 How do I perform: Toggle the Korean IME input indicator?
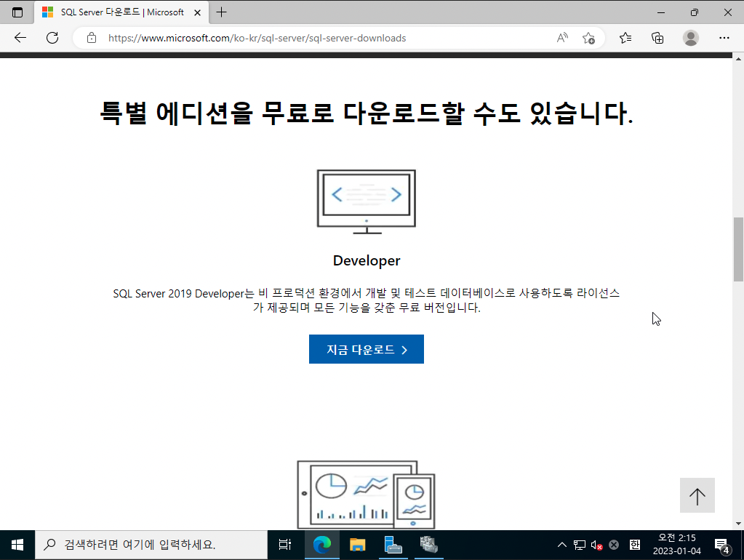coord(635,545)
